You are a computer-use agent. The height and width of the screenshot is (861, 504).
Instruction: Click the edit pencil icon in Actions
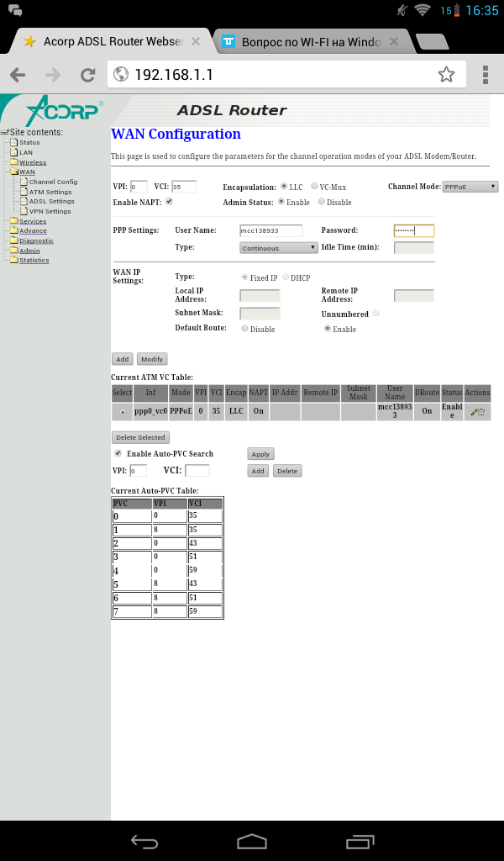point(474,412)
